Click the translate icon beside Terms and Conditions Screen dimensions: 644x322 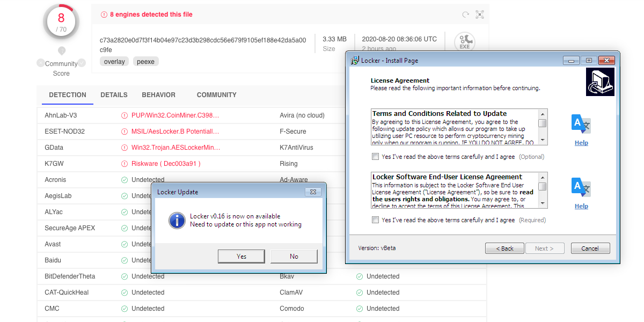(581, 125)
